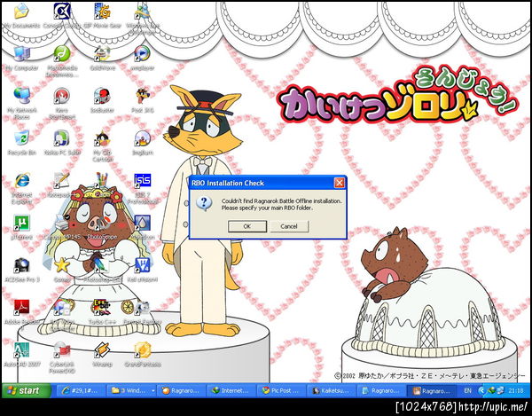The width and height of the screenshot is (532, 416).
Task: Launch Windows Live Messenger desktop shortcut
Action: (143, 17)
